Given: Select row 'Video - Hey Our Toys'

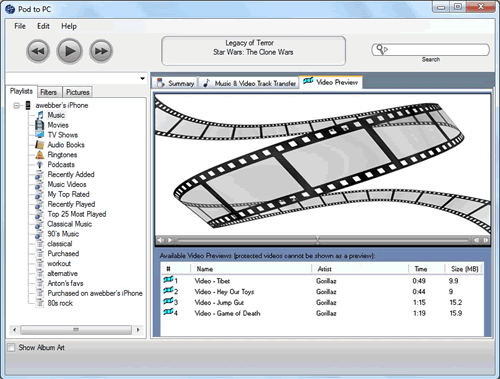Looking at the screenshot, I should pyautogui.click(x=322, y=292).
